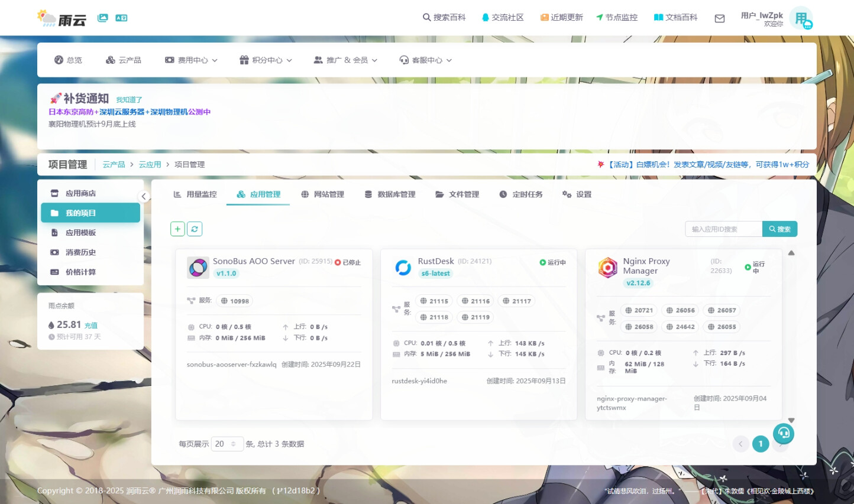Click the theme picture icon beside logo

[x=103, y=18]
